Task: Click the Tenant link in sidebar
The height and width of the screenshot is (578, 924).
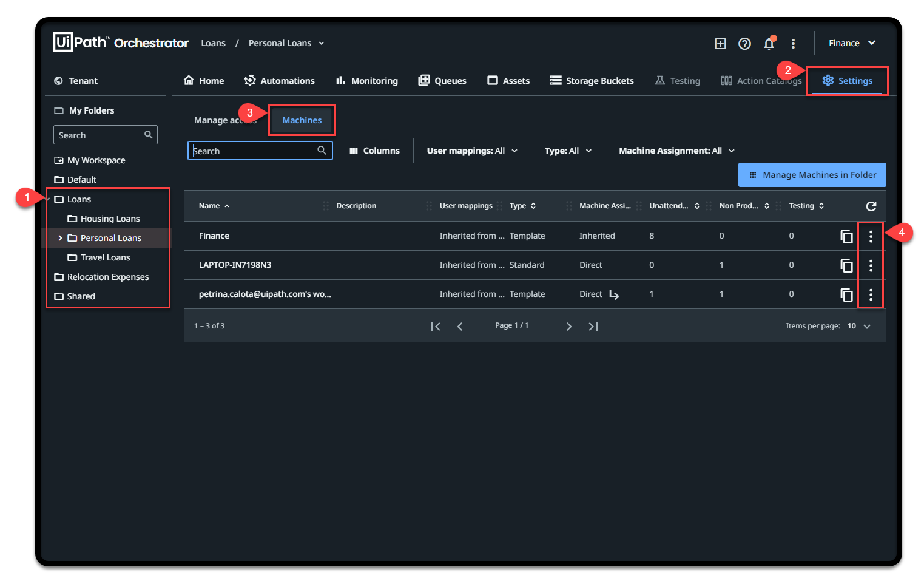Action: pos(83,81)
